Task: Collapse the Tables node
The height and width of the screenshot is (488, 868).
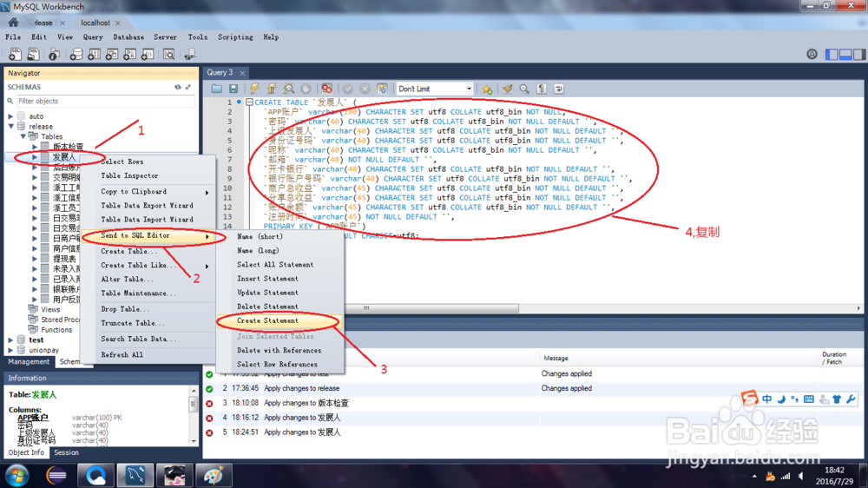Action: (x=23, y=136)
